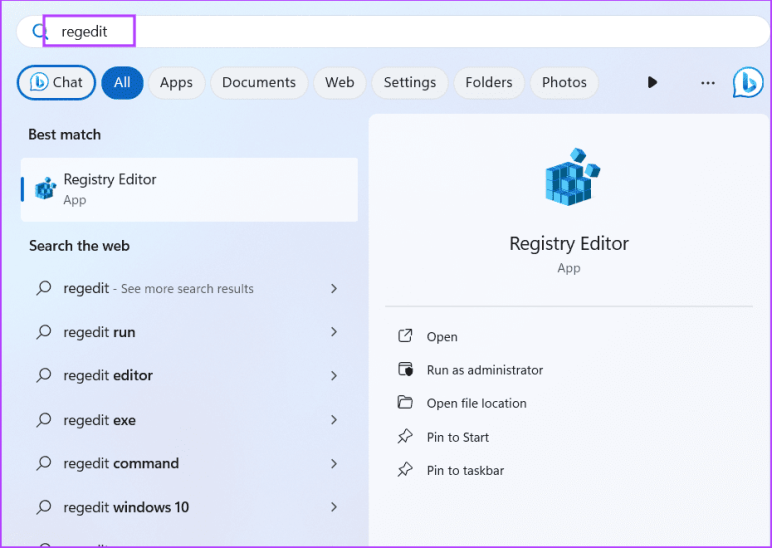Click the three-dots more options icon
Screen dimensions: 772x548
(x=708, y=82)
